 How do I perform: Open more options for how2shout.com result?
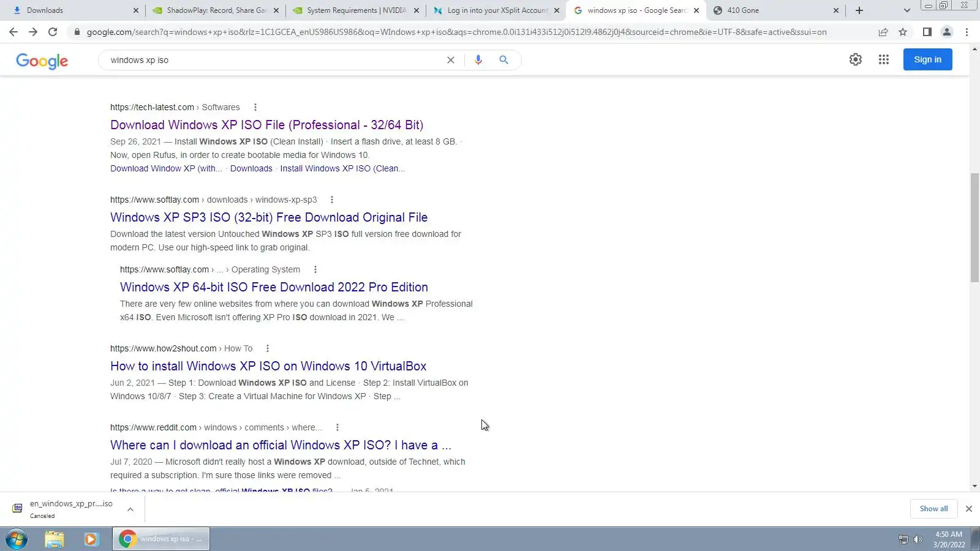(268, 348)
